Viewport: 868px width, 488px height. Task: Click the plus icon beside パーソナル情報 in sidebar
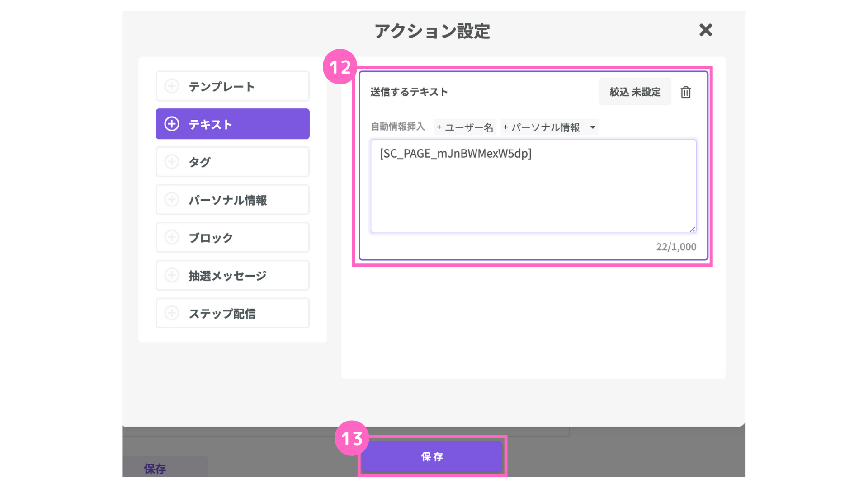[172, 199]
